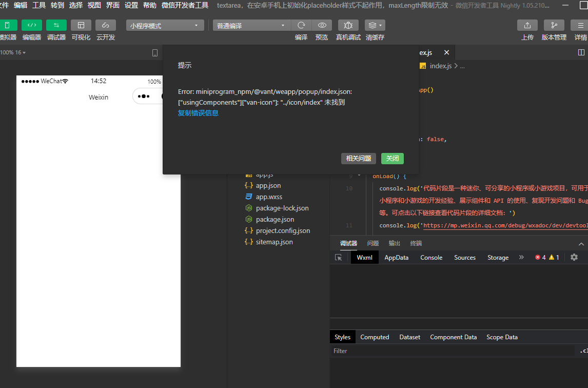Select the Console devtools tab
This screenshot has height=388, width=588.
(x=431, y=258)
